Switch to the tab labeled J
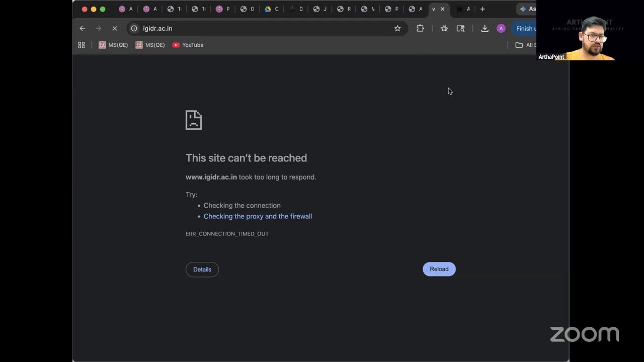The height and width of the screenshot is (362, 644). click(x=320, y=9)
